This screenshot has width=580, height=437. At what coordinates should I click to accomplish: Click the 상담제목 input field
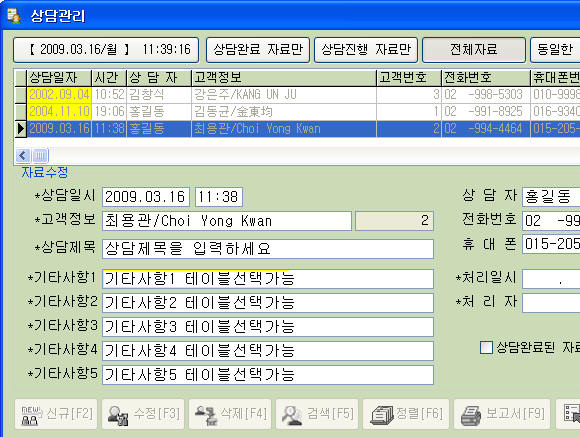coord(268,249)
